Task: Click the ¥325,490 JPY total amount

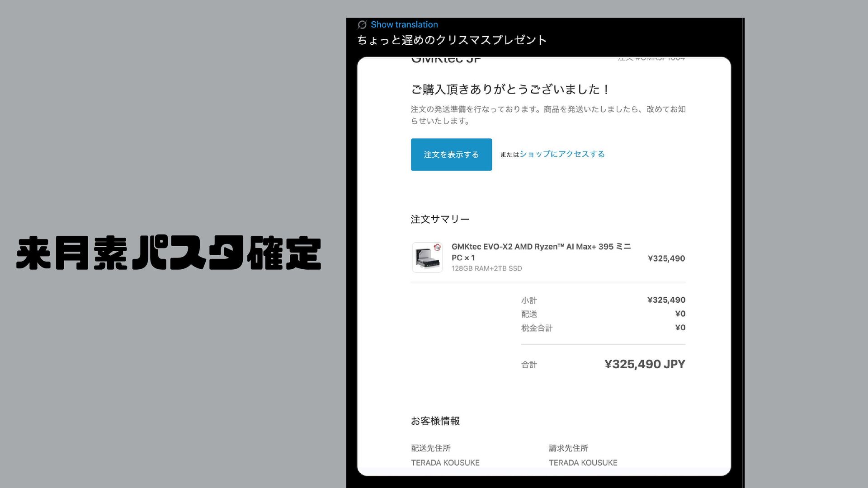Action: click(x=645, y=364)
